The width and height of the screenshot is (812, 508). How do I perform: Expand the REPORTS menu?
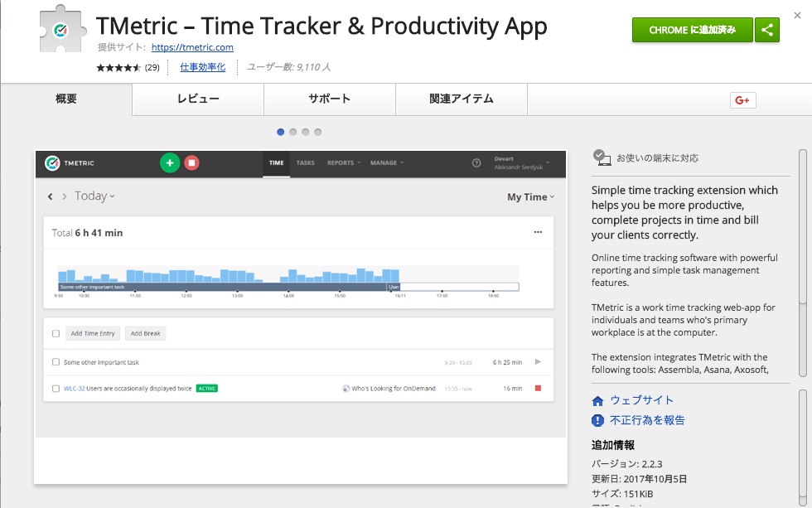pyautogui.click(x=344, y=163)
